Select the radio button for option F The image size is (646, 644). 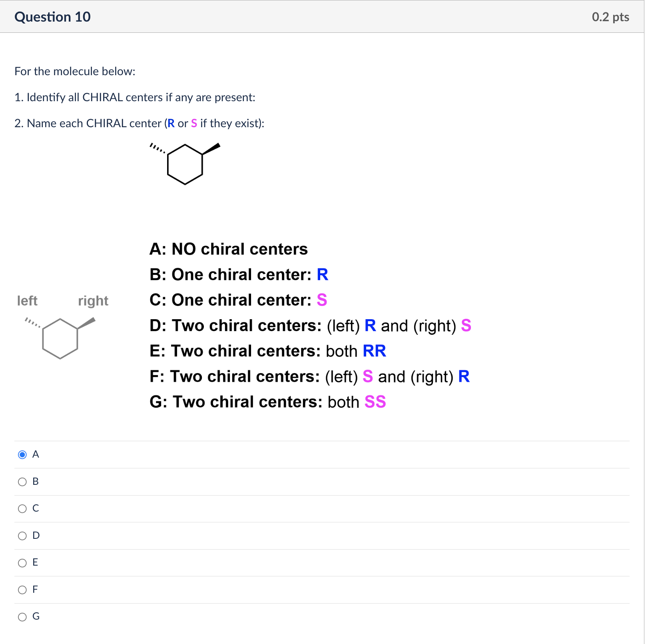(23, 590)
